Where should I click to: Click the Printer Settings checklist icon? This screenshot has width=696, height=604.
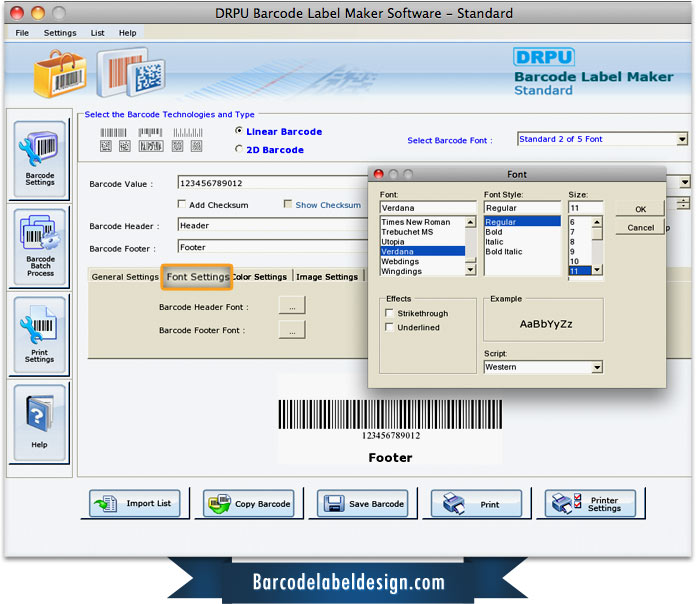click(x=566, y=504)
